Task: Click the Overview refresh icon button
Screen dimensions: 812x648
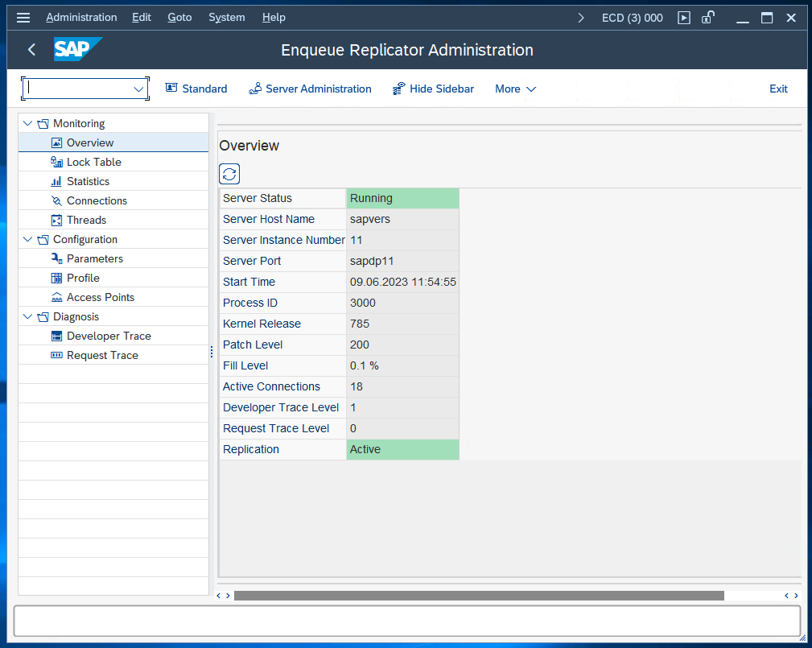Action: [229, 174]
